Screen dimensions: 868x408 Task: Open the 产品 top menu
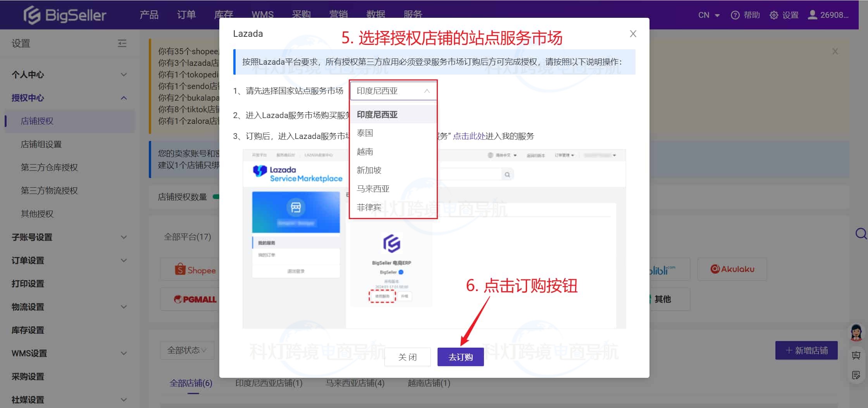[149, 15]
